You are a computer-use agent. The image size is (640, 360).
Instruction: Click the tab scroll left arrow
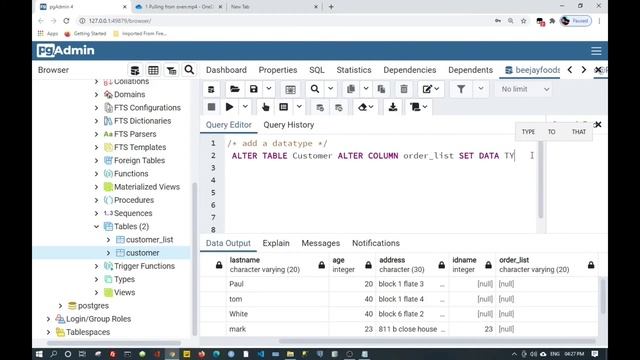pyautogui.click(x=570, y=70)
